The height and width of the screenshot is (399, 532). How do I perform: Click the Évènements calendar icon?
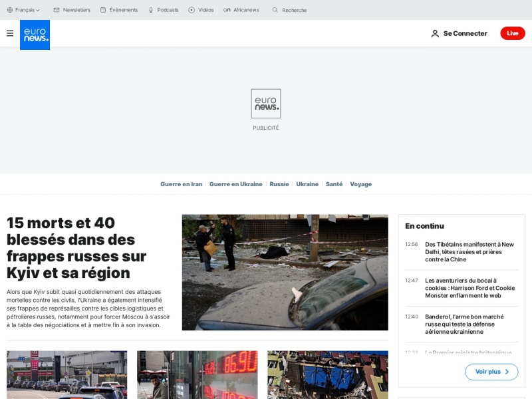(x=103, y=10)
